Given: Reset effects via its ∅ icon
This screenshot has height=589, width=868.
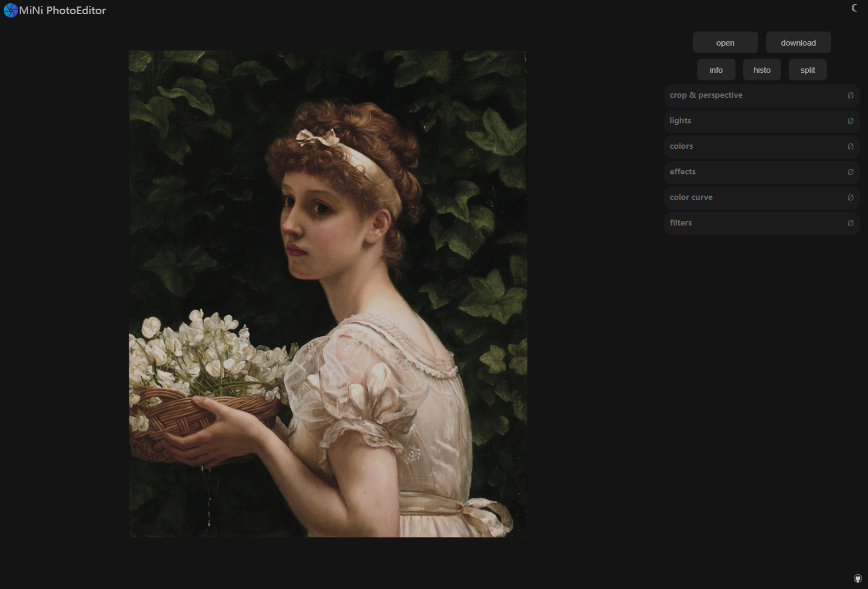Looking at the screenshot, I should click(x=851, y=172).
